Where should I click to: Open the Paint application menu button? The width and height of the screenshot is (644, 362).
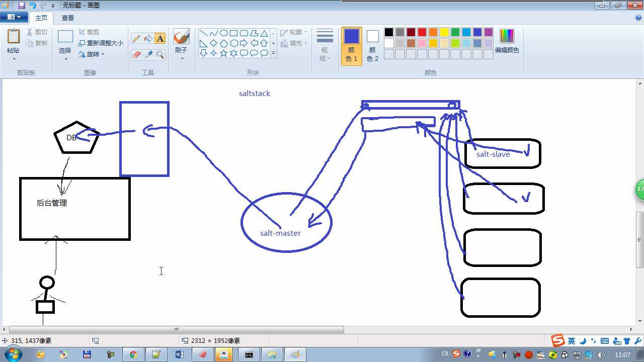point(14,17)
